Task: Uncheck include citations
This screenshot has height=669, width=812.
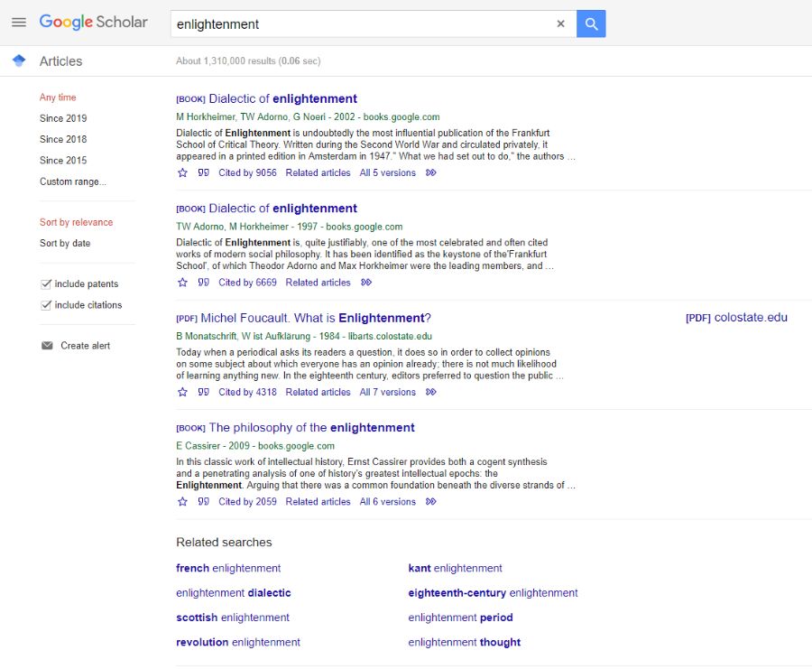Action: [x=45, y=305]
